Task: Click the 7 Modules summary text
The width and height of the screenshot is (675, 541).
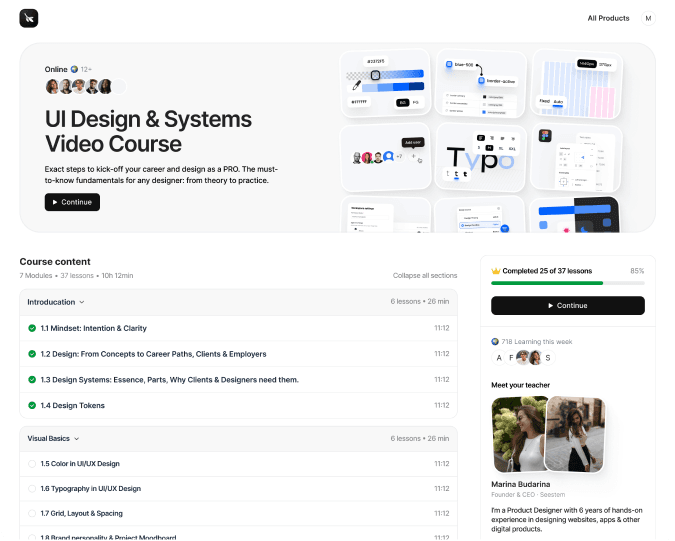Action: pos(36,275)
